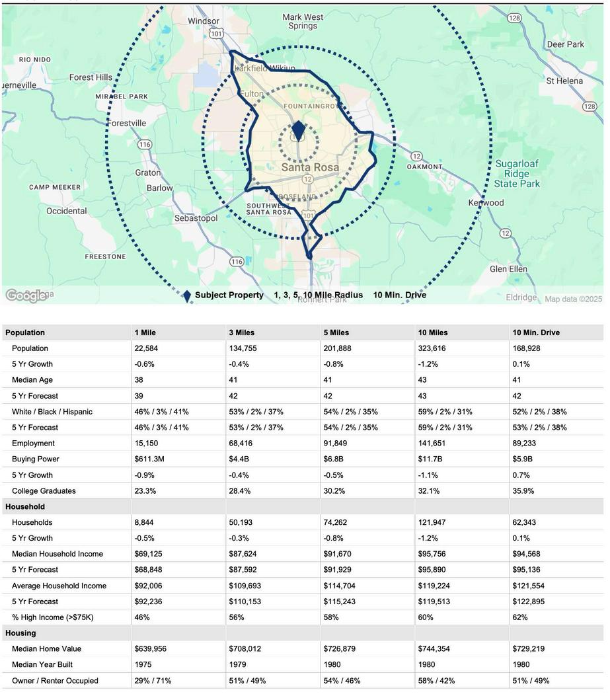
Task: Click the year built value 1975
Action: tap(143, 664)
